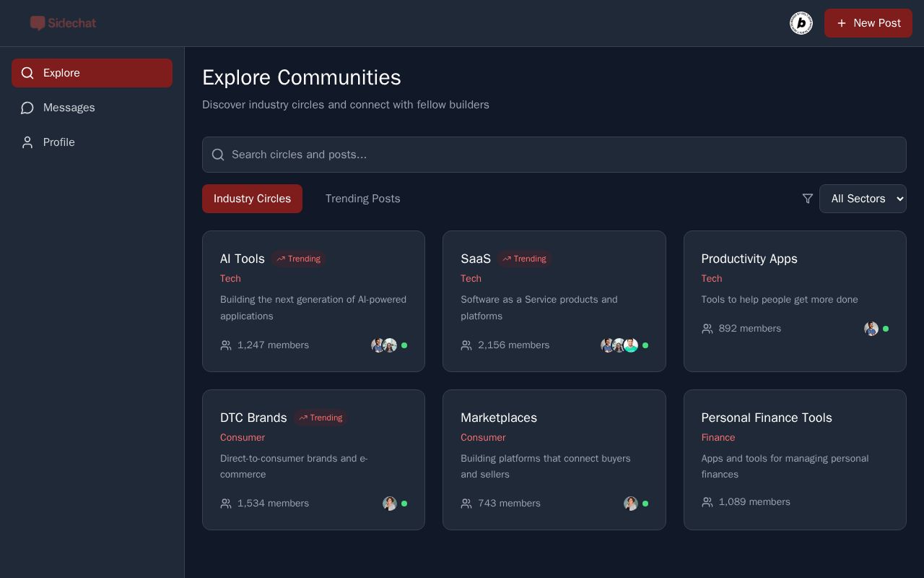Click the "743 members" count text

point(509,504)
